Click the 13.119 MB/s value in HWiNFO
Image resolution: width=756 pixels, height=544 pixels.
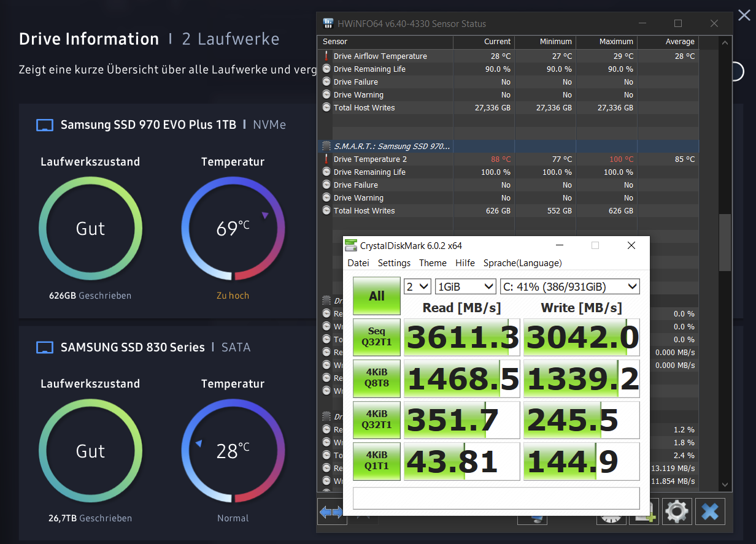673,468
